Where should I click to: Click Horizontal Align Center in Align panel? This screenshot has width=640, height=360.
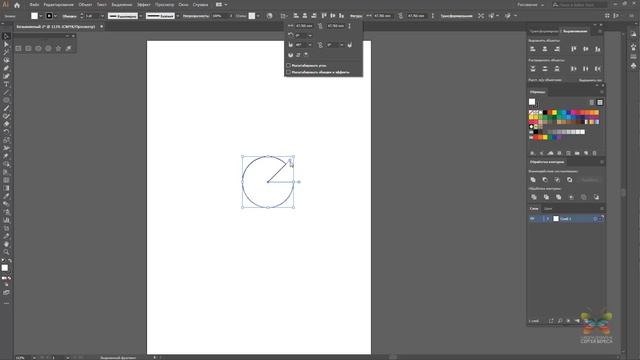(x=545, y=49)
